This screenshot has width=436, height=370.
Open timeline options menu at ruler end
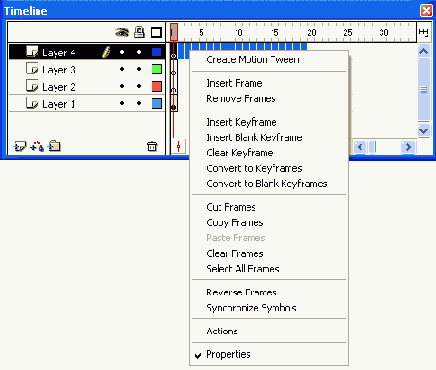click(x=423, y=32)
